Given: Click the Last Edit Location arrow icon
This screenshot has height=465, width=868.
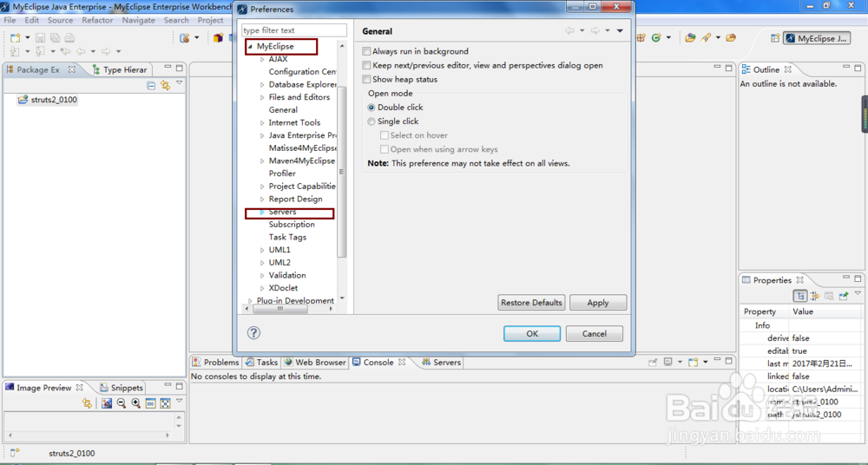Looking at the screenshot, I should point(65,51).
